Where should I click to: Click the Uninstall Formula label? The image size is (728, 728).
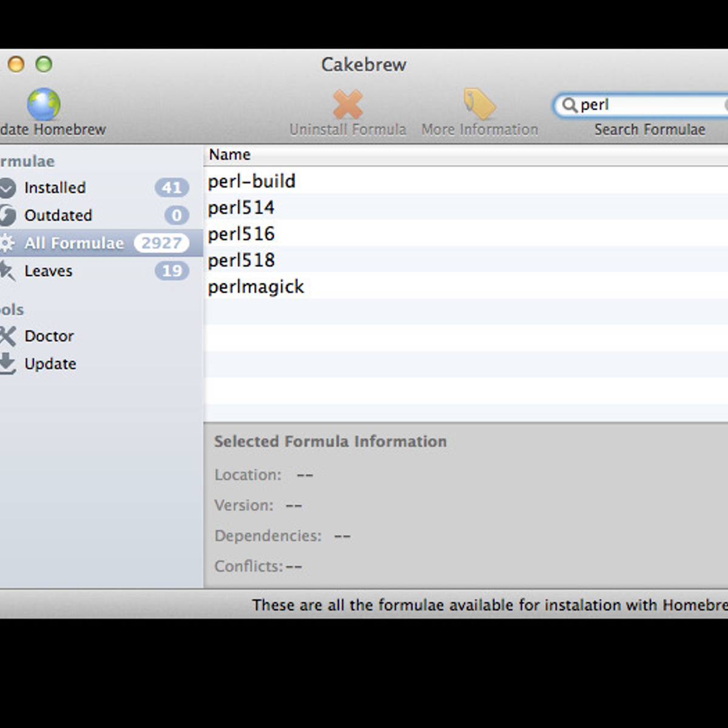348,129
